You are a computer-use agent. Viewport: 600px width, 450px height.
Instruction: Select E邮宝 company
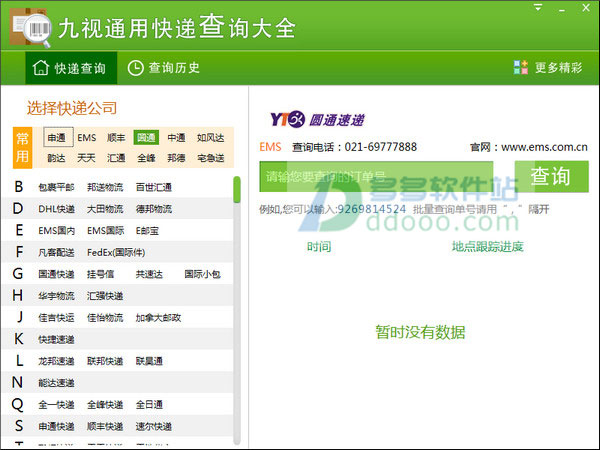click(x=147, y=231)
